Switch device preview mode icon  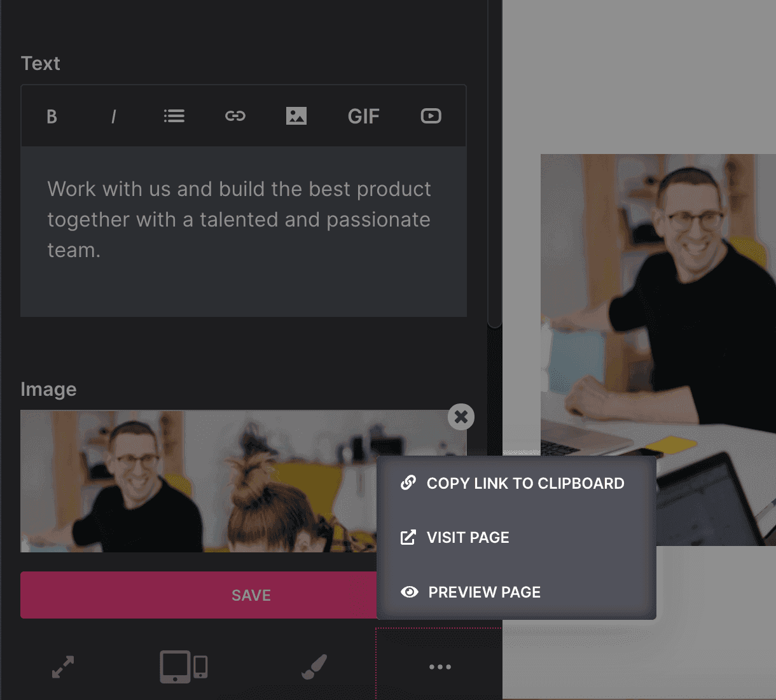pyautogui.click(x=184, y=667)
